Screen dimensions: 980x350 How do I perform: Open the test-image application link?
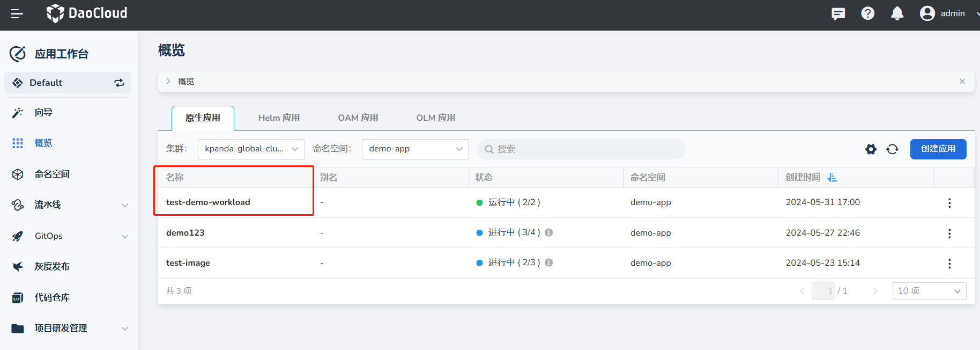tap(188, 263)
